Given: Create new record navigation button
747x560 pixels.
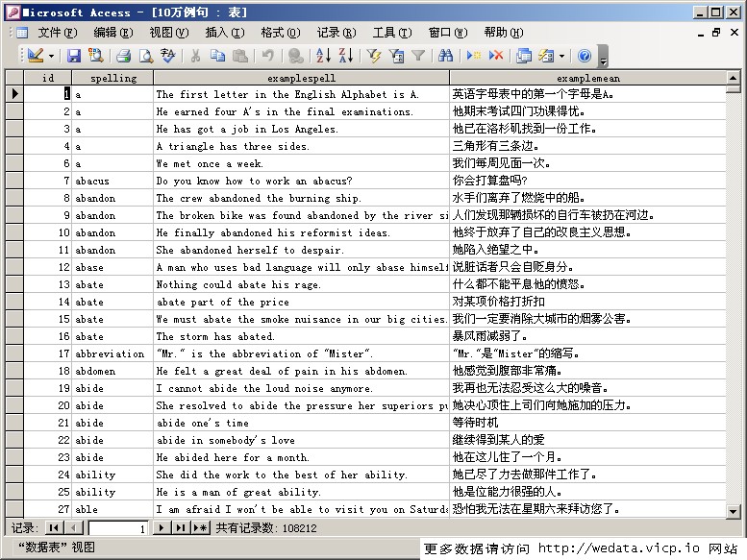Looking at the screenshot, I should (x=201, y=527).
